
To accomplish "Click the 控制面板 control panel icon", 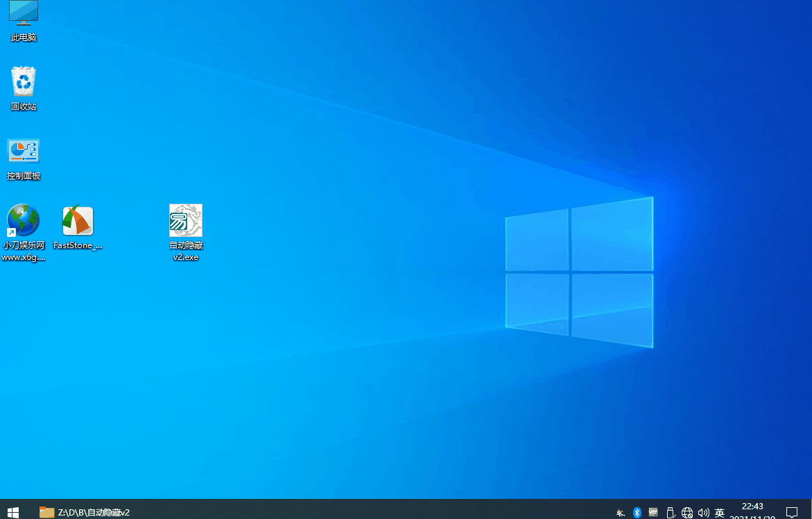I will (24, 157).
